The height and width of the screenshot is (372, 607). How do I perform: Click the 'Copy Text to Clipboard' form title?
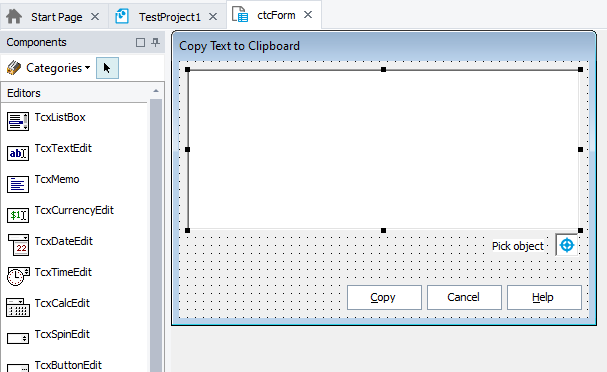(239, 46)
